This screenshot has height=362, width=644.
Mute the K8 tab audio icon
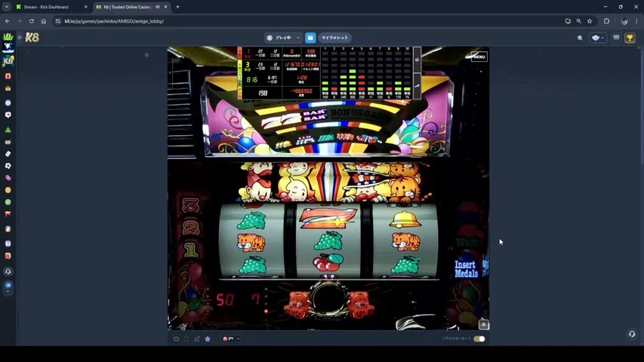click(x=158, y=7)
